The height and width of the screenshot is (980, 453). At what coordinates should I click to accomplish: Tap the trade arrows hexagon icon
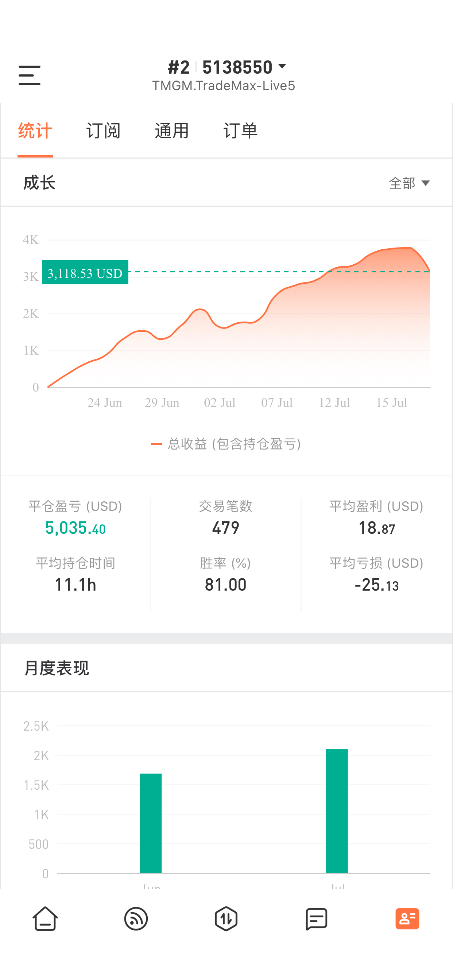pyautogui.click(x=226, y=918)
